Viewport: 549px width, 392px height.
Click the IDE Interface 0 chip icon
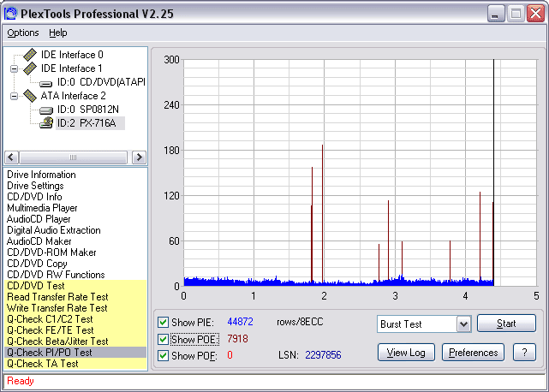(x=30, y=55)
